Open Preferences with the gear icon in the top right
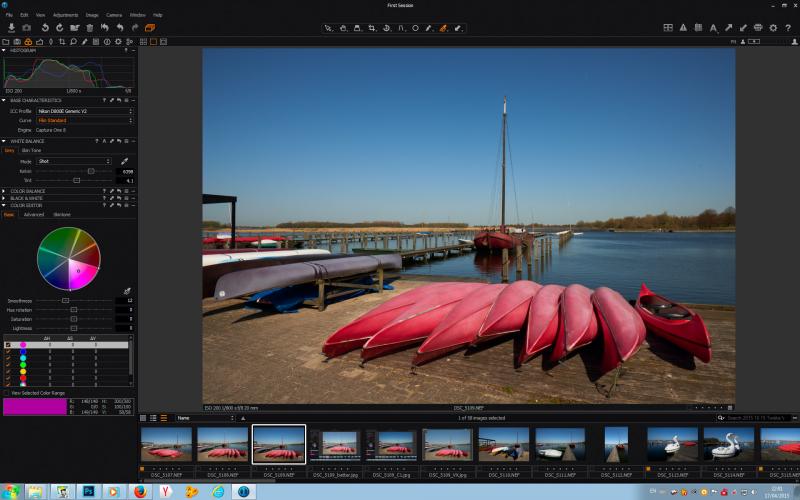The image size is (800, 500). (773, 28)
